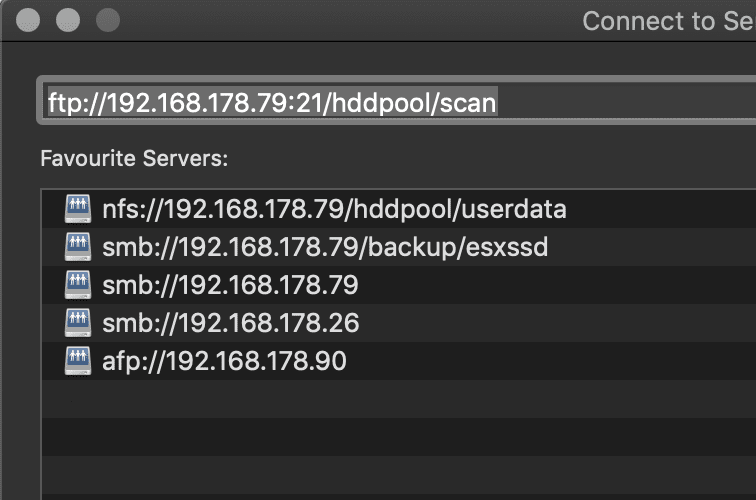Click the server icon beside smb://192.168.178.26

click(78, 323)
